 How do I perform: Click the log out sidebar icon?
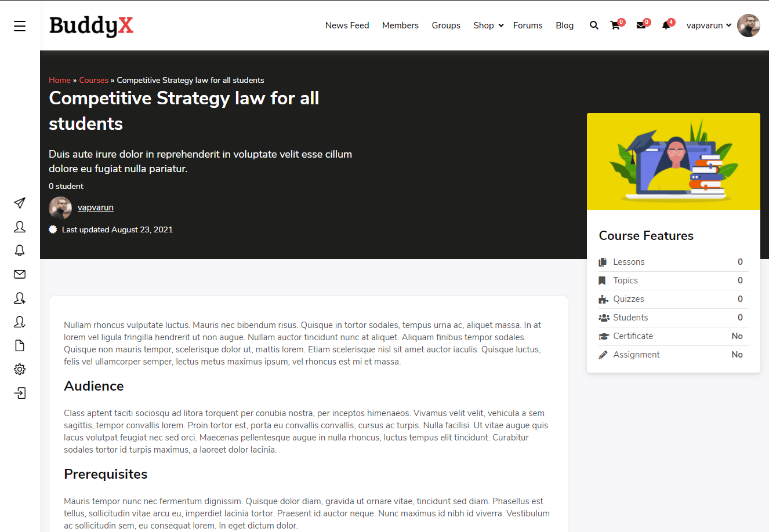(20, 393)
